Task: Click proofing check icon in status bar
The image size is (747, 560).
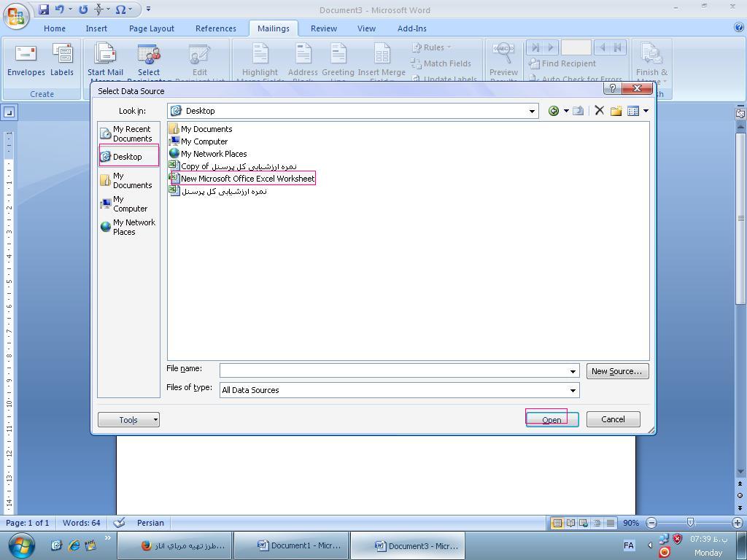Action: pos(119,522)
